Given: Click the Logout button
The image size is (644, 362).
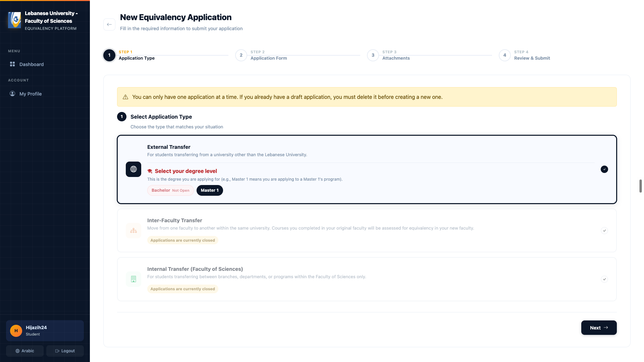Looking at the screenshot, I should (65, 351).
